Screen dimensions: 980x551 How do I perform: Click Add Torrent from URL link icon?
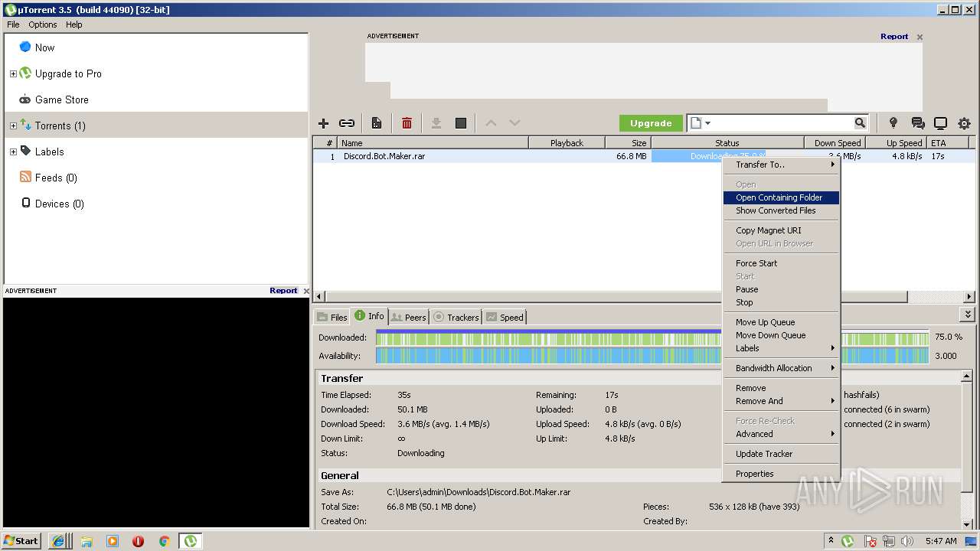click(x=347, y=123)
